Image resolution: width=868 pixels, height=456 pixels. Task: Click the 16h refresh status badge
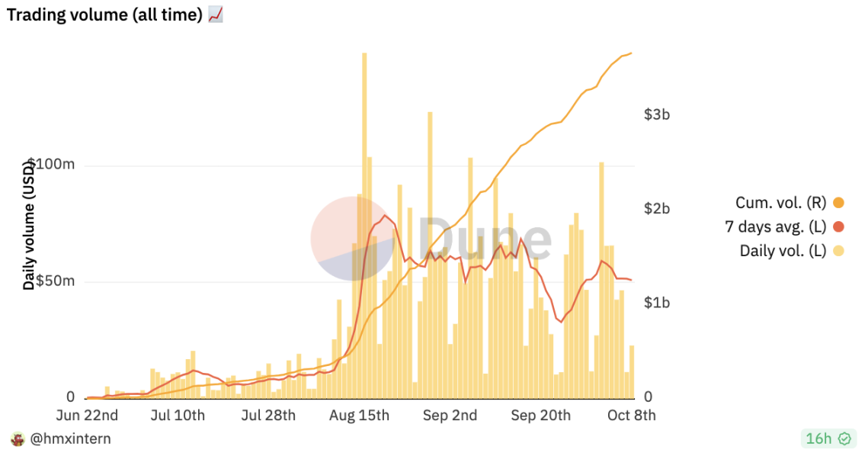click(x=828, y=438)
